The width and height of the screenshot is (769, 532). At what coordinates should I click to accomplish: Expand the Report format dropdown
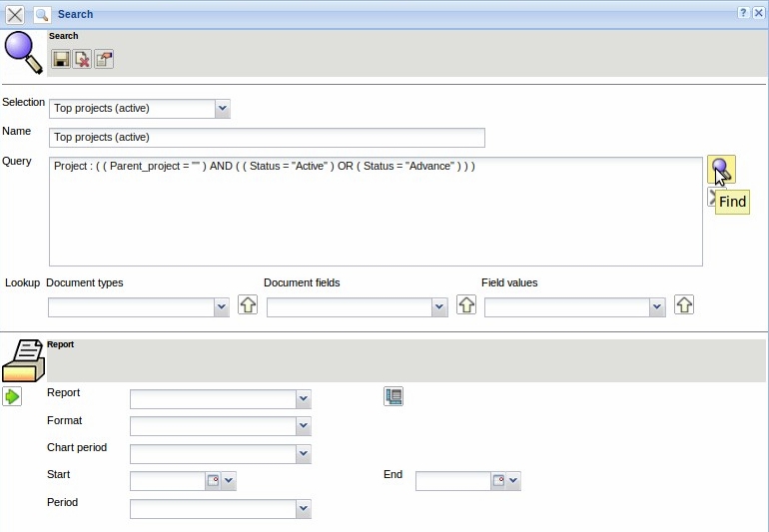click(304, 427)
